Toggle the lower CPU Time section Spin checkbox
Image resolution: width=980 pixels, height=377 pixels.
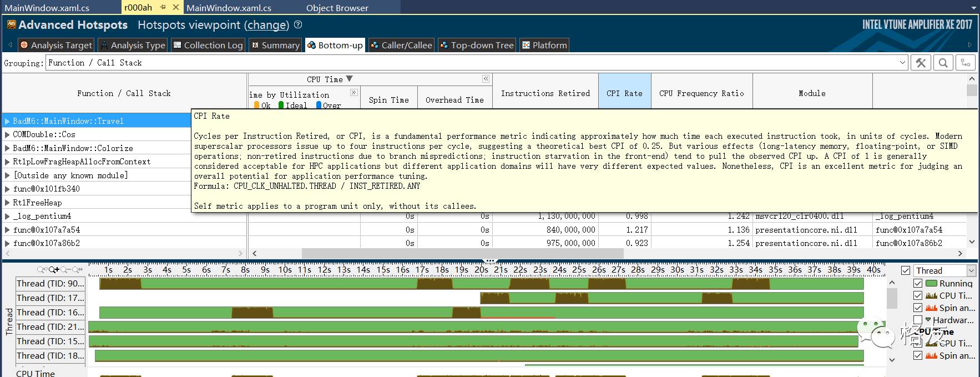click(x=918, y=355)
